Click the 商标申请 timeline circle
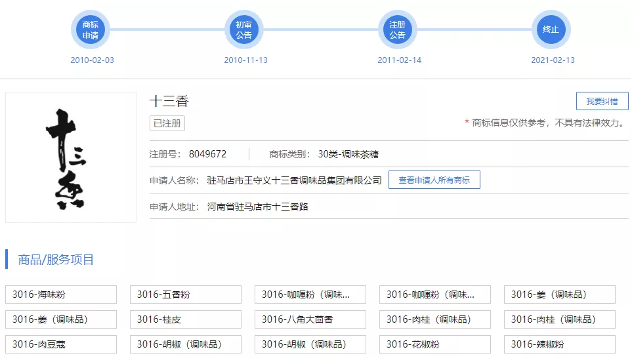 (x=91, y=30)
